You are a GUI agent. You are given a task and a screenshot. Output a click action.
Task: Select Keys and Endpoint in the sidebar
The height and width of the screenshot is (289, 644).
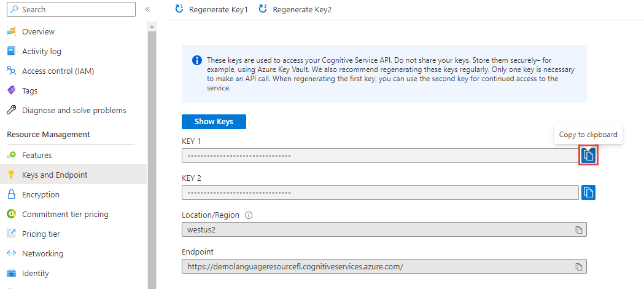74,175
